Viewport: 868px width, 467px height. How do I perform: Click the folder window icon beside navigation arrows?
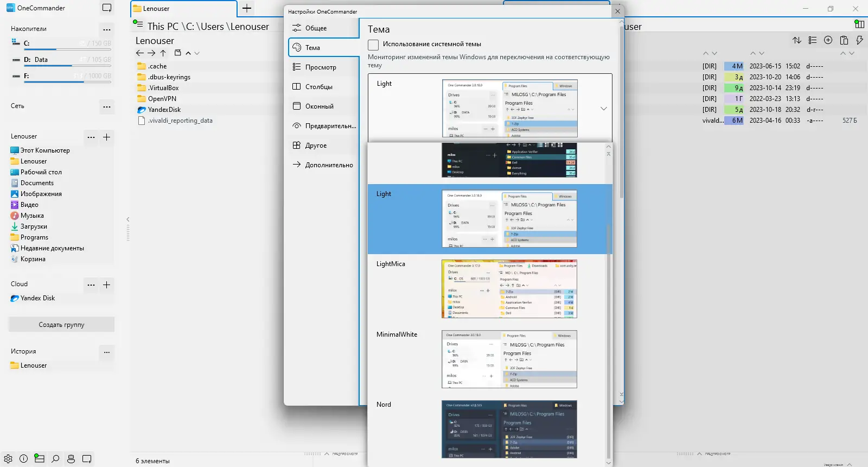click(177, 53)
